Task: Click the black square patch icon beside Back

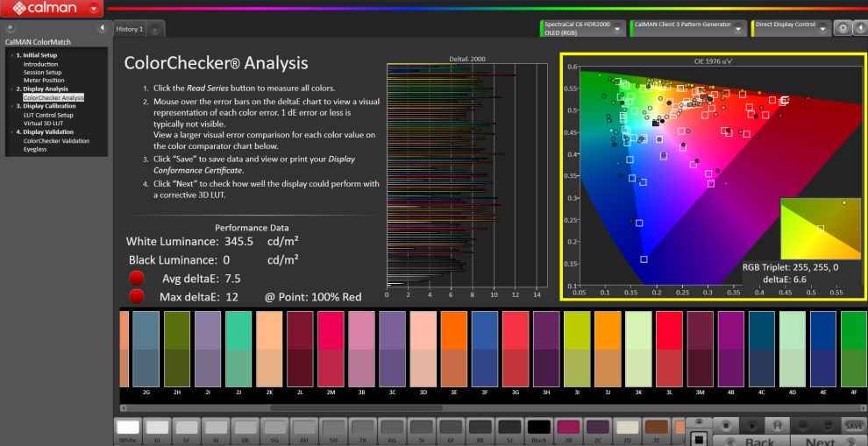Action: tap(699, 439)
